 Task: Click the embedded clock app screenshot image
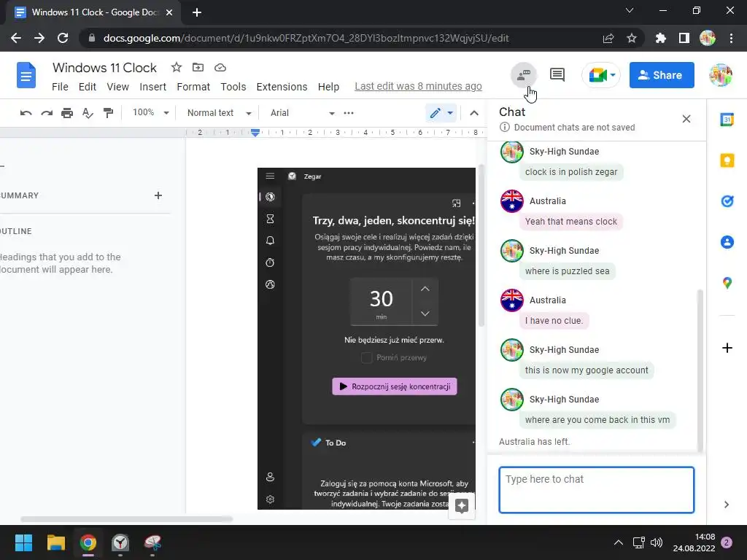[x=366, y=338]
